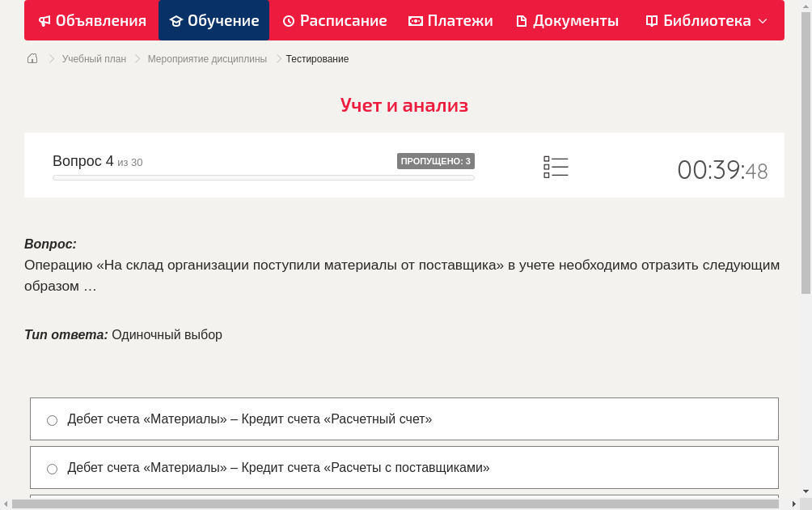Click the test progress bar
Image resolution: width=812 pixels, height=510 pixels.
(264, 177)
